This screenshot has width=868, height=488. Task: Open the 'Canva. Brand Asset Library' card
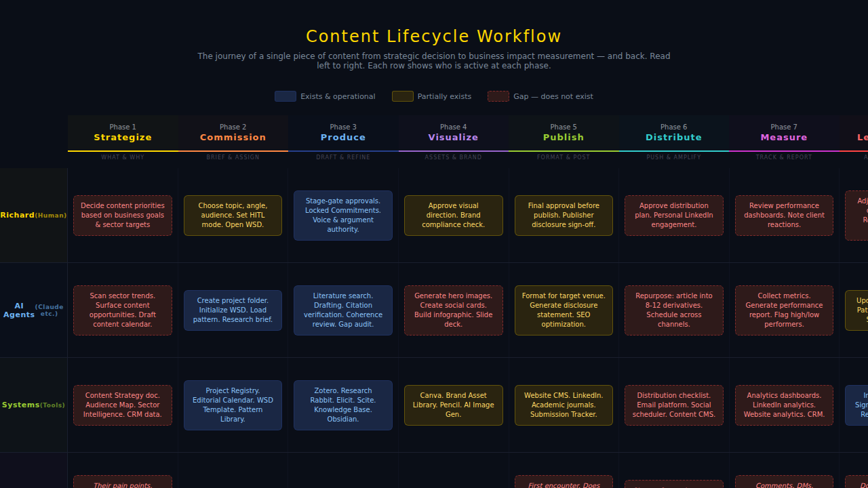click(x=453, y=405)
